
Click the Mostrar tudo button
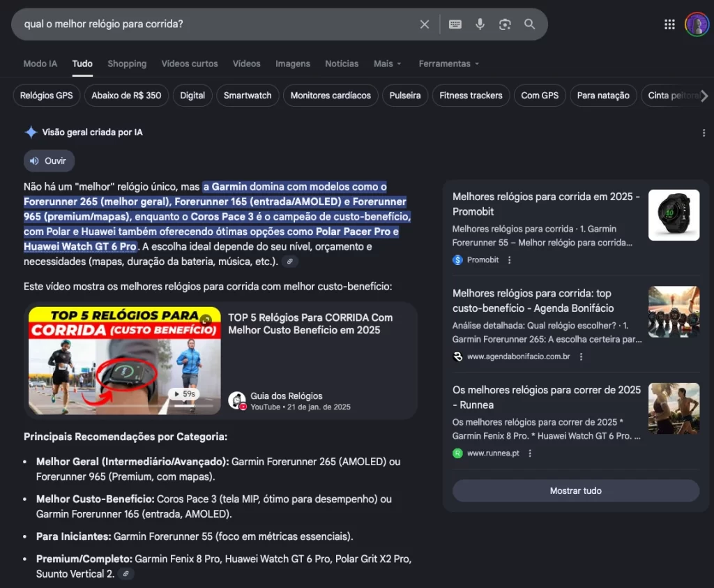575,490
